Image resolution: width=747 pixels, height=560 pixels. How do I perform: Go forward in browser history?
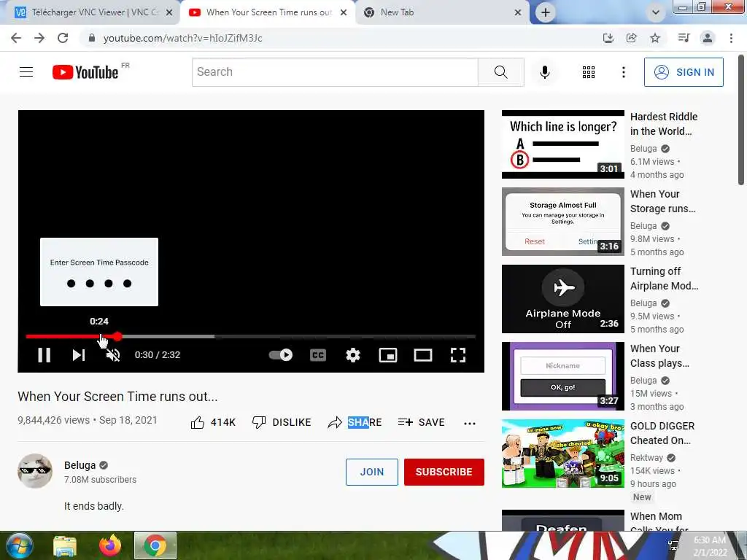click(x=39, y=38)
